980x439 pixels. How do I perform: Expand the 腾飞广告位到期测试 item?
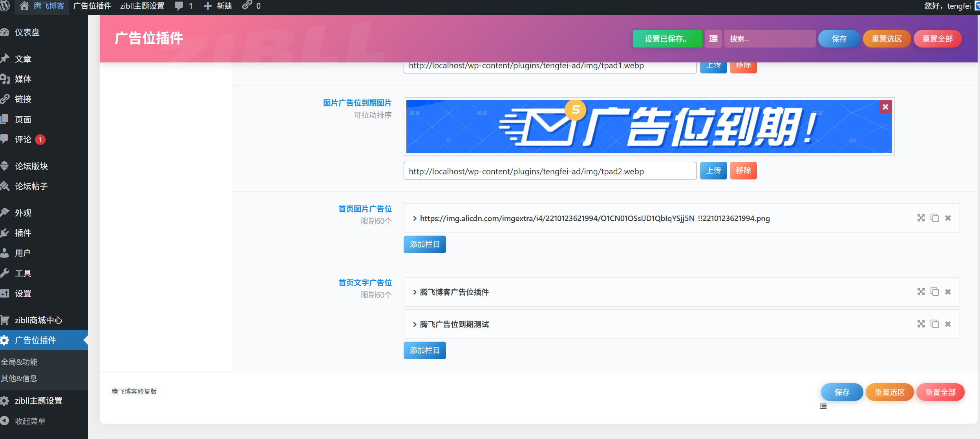coord(414,324)
